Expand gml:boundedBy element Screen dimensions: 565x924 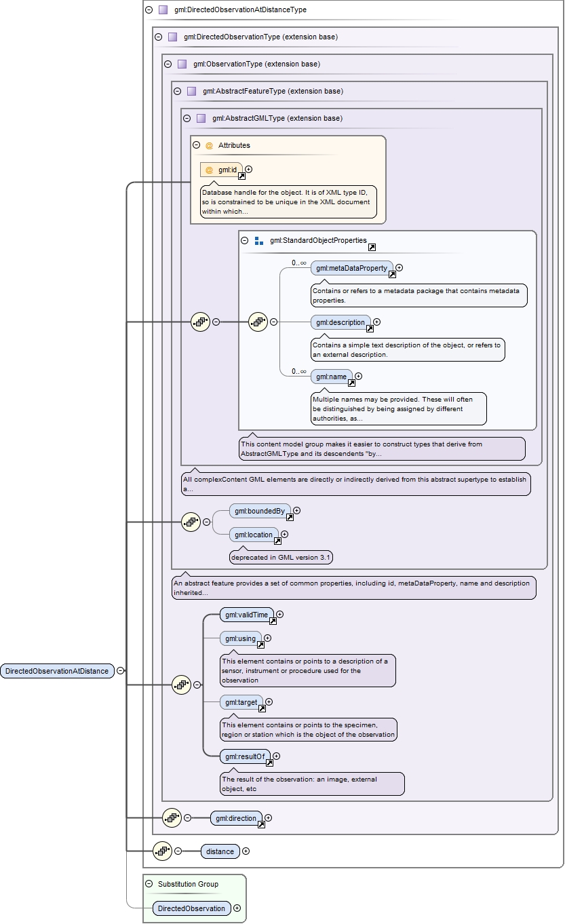point(296,511)
